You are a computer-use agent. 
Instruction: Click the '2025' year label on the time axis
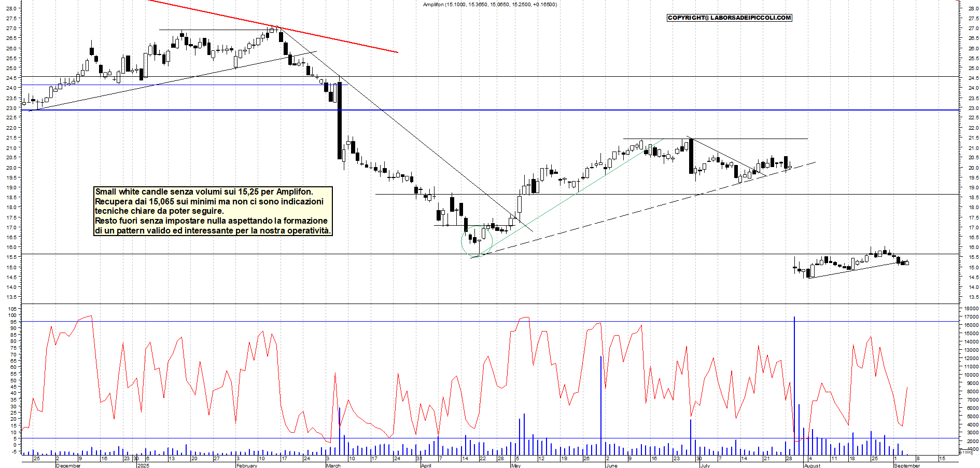(143, 465)
